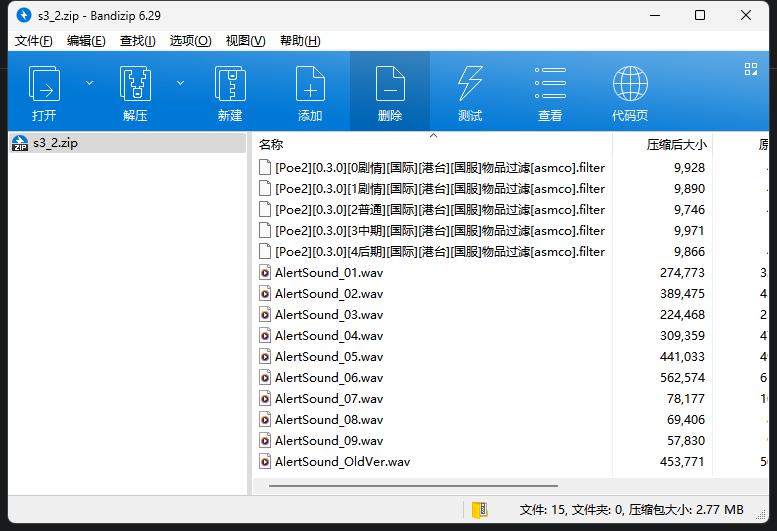Screen dimensions: 777x531
Task: Sort by the 压缩后大小 column header
Action: coord(676,145)
